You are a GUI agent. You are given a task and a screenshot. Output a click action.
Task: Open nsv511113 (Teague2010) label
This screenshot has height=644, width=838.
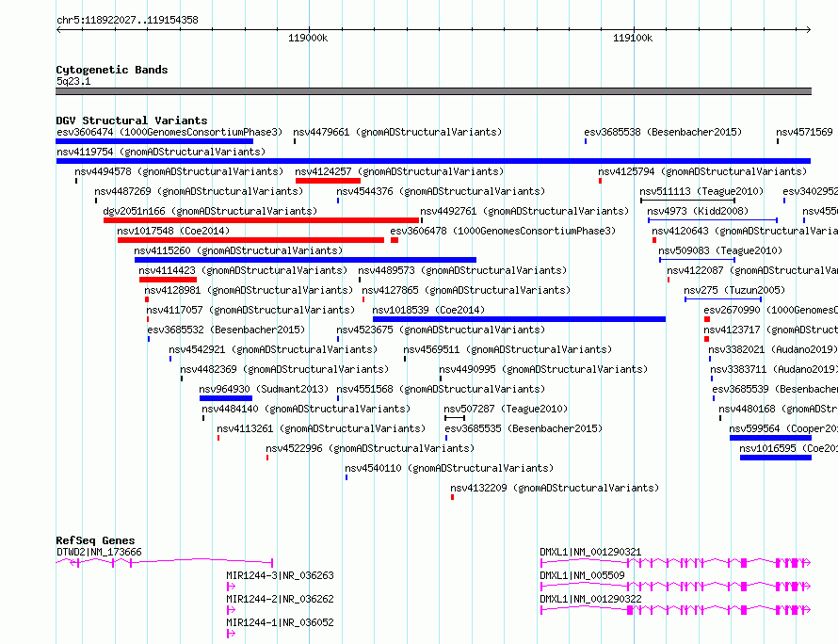pyautogui.click(x=701, y=191)
